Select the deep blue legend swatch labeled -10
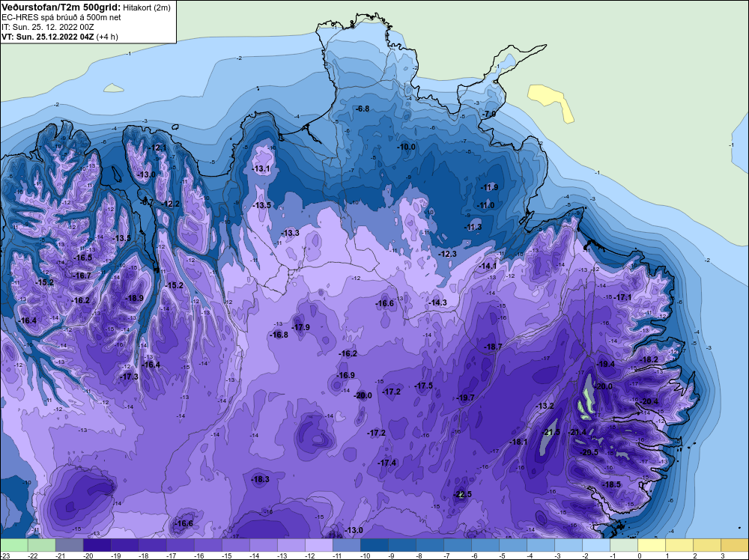The width and height of the screenshot is (749, 560). tap(374, 545)
